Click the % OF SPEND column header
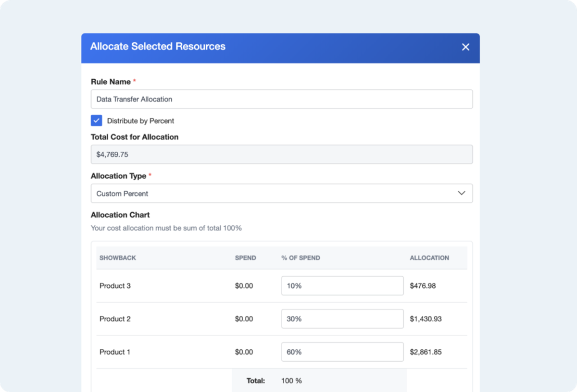 pyautogui.click(x=301, y=258)
